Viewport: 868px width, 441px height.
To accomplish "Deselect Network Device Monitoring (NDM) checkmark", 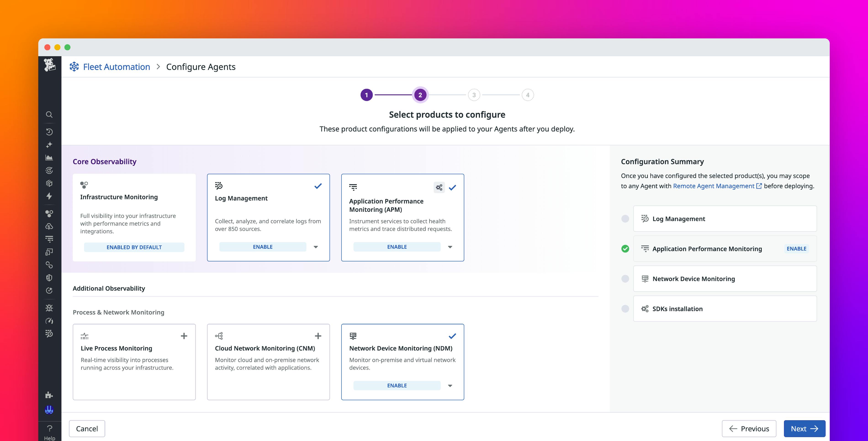I will point(453,336).
